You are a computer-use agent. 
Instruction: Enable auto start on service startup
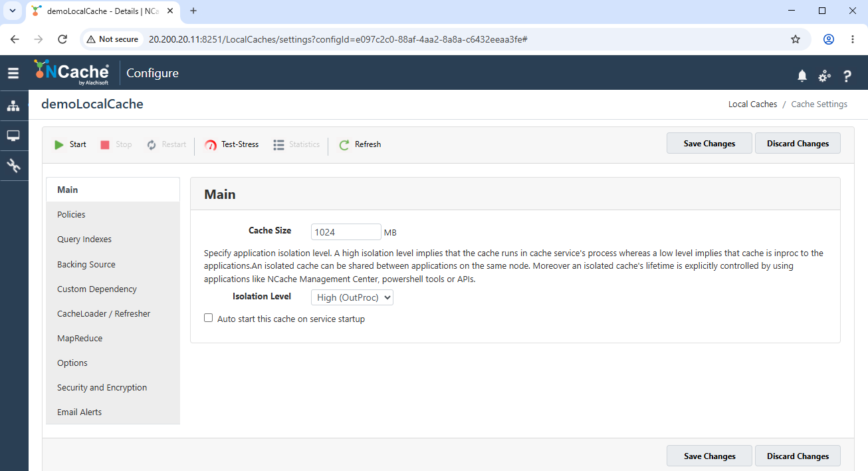[209, 319]
